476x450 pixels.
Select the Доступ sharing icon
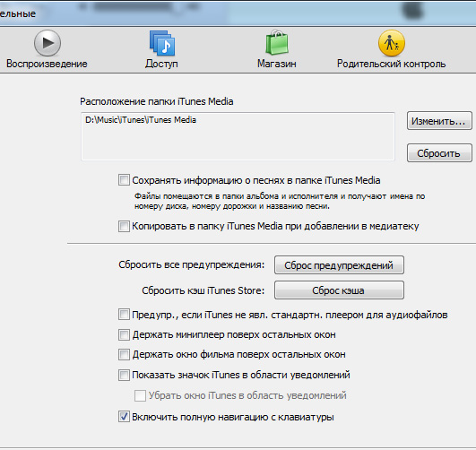click(162, 43)
